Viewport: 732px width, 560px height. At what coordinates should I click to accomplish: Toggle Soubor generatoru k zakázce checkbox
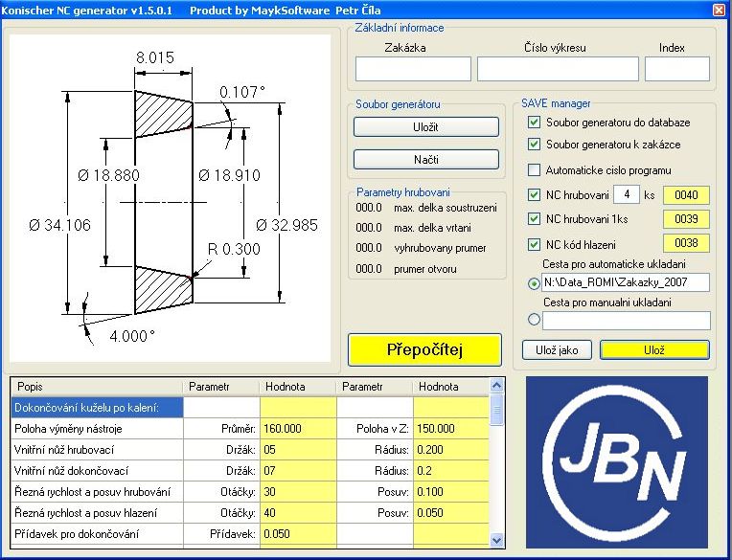pyautogui.click(x=534, y=145)
